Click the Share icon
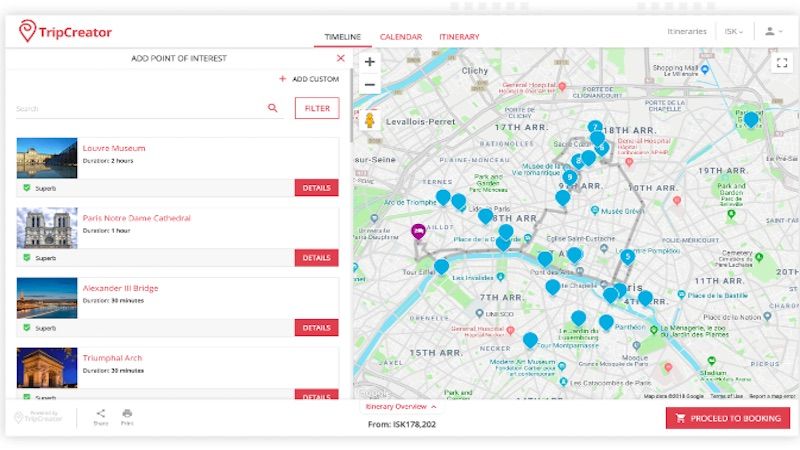Image resolution: width=800 pixels, height=450 pixels. point(101,416)
